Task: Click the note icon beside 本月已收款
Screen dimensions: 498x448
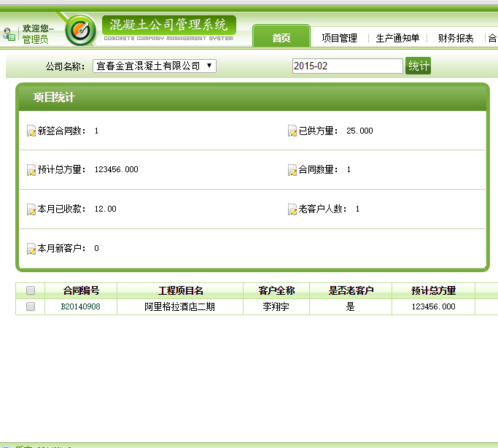Action: tap(31, 209)
